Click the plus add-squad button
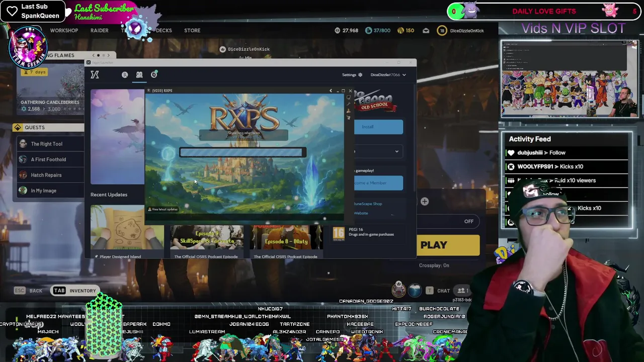The width and height of the screenshot is (644, 362). click(x=425, y=202)
